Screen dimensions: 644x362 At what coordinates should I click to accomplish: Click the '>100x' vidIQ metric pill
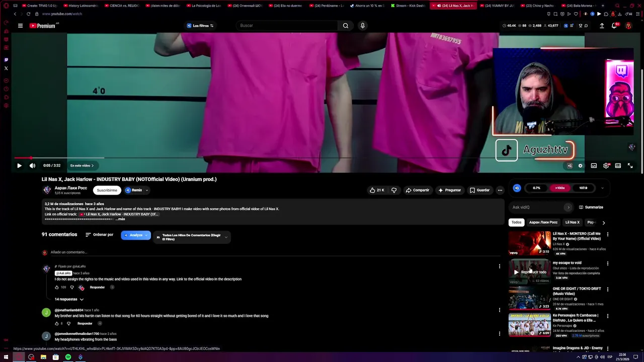pyautogui.click(x=560, y=188)
